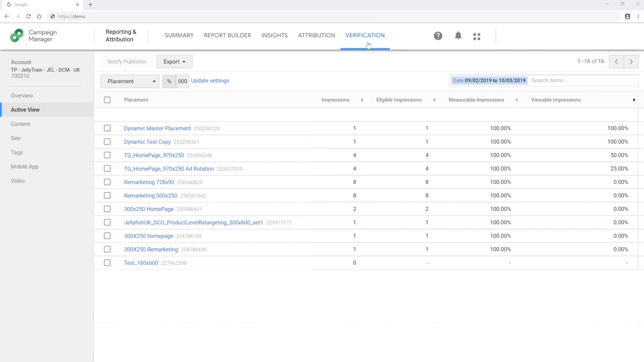The image size is (644, 362).
Task: Click the Campaign Manager logo
Action: pyautogui.click(x=17, y=36)
